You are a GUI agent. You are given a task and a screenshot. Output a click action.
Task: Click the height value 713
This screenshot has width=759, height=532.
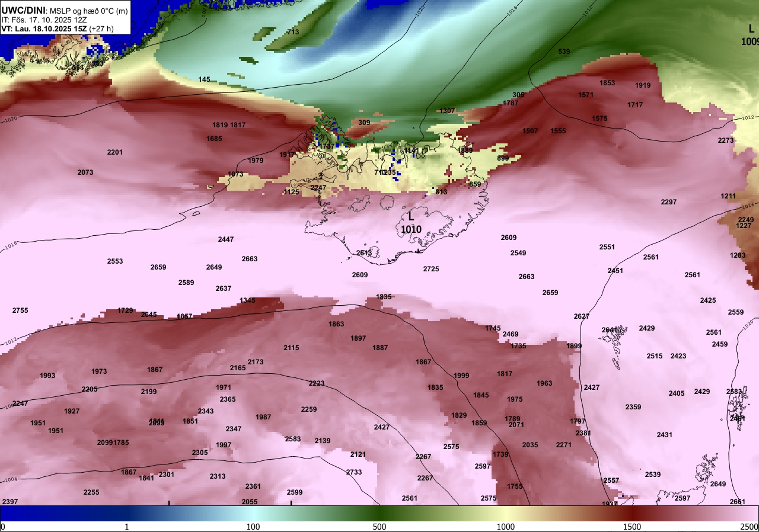pyautogui.click(x=293, y=32)
